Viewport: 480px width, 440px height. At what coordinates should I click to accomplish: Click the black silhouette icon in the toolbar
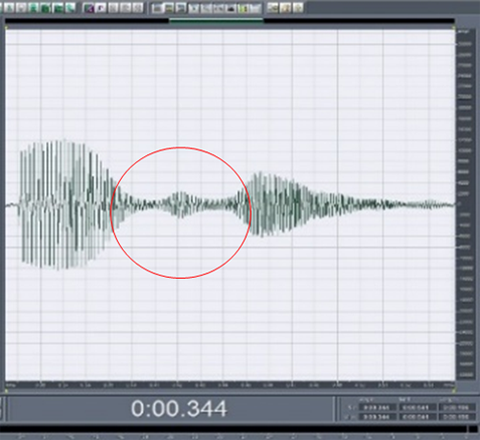(x=231, y=8)
